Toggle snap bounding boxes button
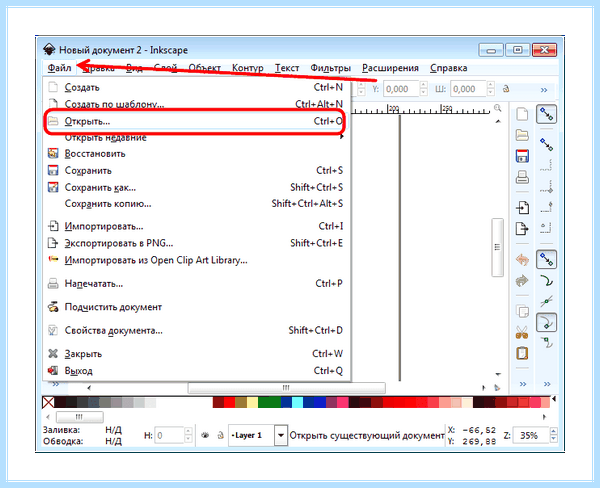The image size is (600, 488). pyautogui.click(x=546, y=145)
